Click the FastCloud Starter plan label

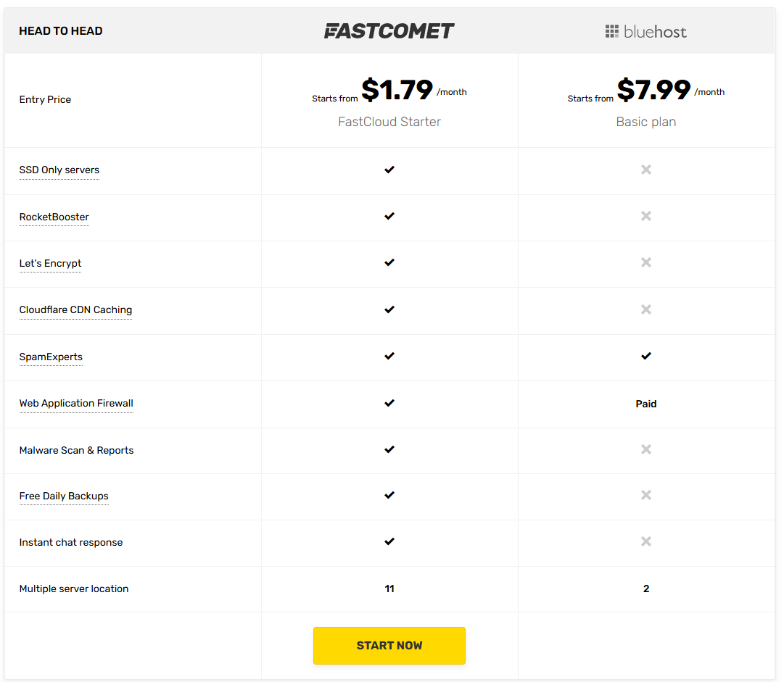(x=389, y=122)
